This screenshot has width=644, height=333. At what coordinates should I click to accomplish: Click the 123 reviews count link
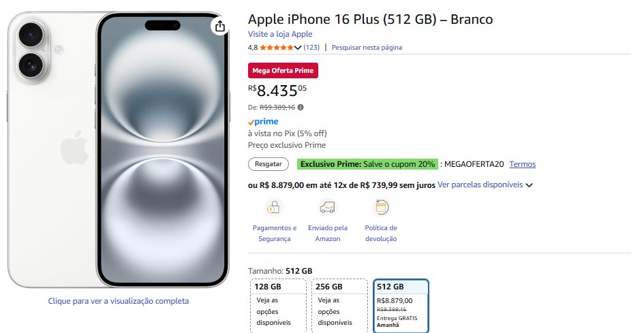[311, 48]
